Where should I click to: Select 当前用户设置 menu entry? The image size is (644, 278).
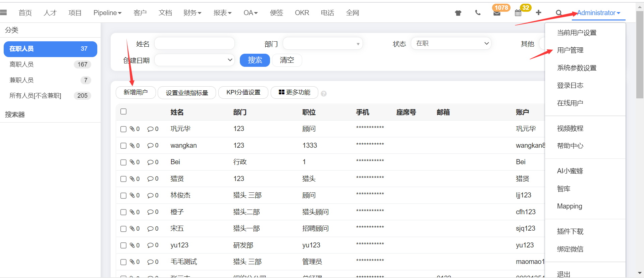click(x=577, y=33)
